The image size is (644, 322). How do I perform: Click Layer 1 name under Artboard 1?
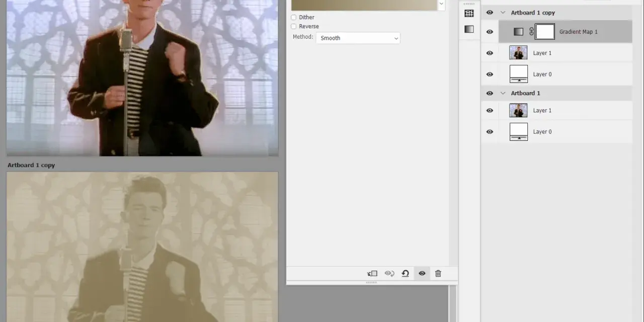click(x=542, y=110)
